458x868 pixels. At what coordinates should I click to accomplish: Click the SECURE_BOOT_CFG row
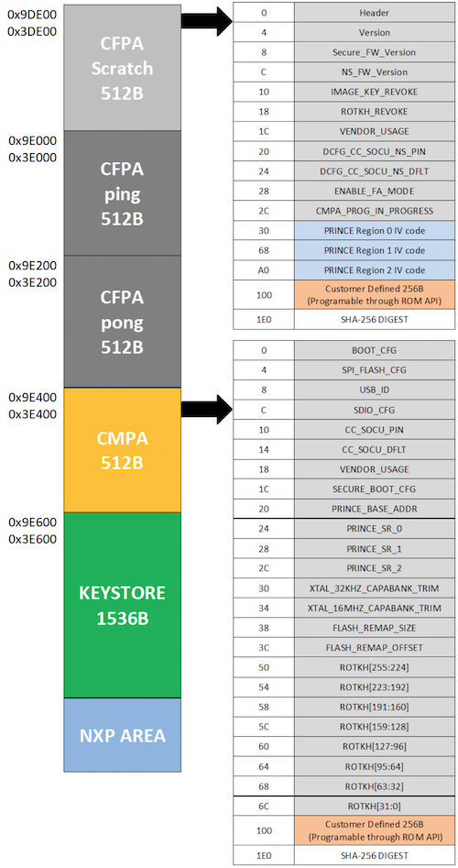click(x=343, y=489)
